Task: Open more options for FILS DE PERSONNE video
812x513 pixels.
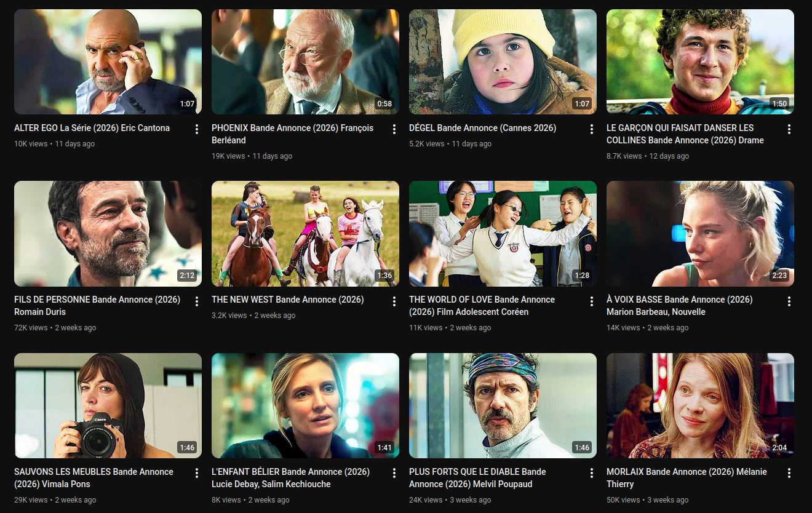Action: 197,301
